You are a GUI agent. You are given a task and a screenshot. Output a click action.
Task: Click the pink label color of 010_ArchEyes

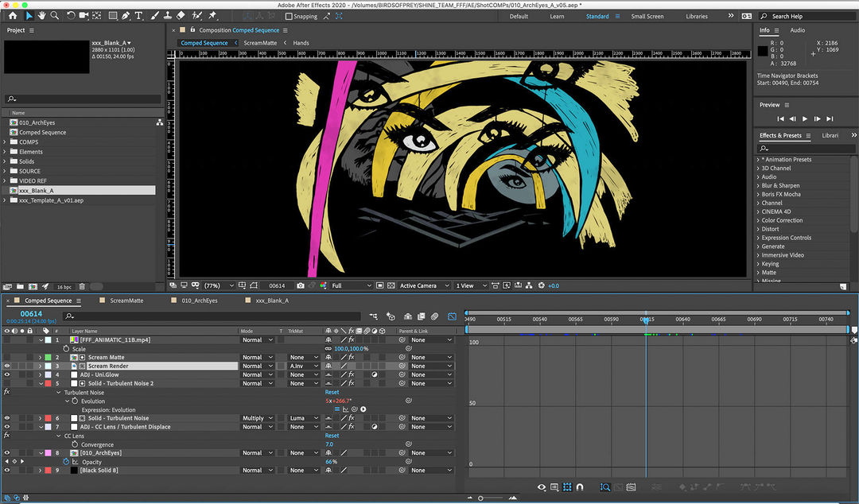pos(48,453)
